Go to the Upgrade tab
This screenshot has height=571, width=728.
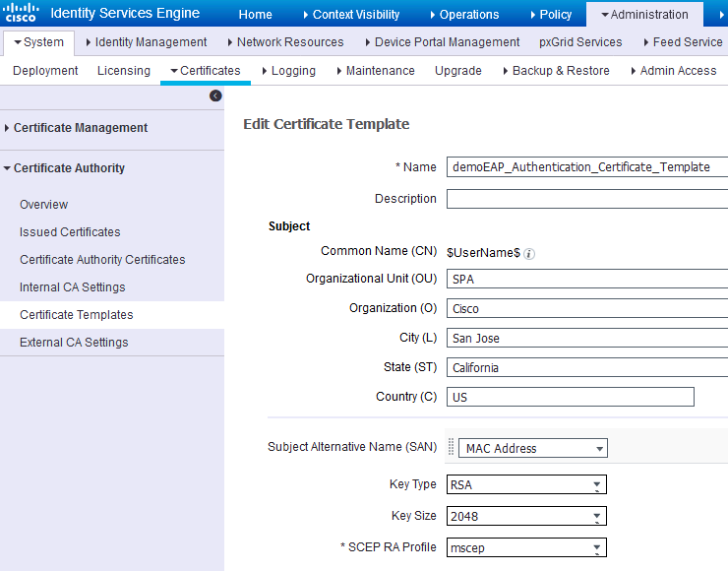[x=458, y=71]
